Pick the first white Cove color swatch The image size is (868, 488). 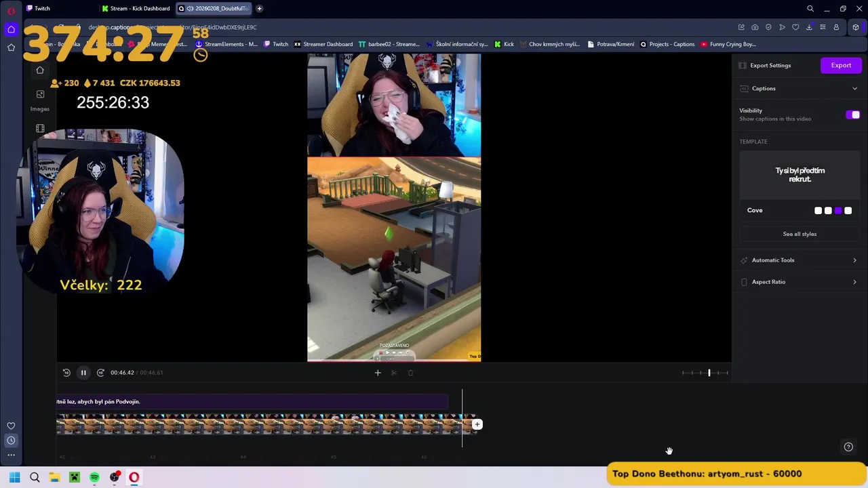[818, 211]
